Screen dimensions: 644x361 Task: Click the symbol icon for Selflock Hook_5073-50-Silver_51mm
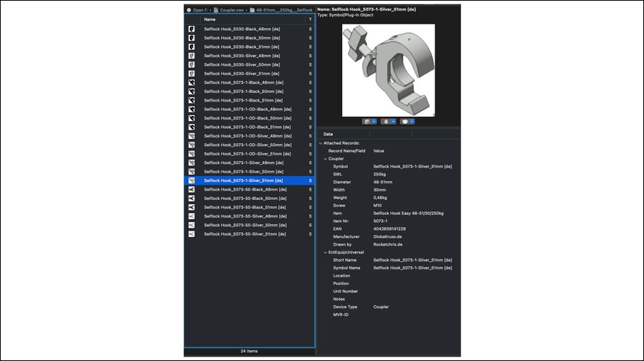[191, 234]
